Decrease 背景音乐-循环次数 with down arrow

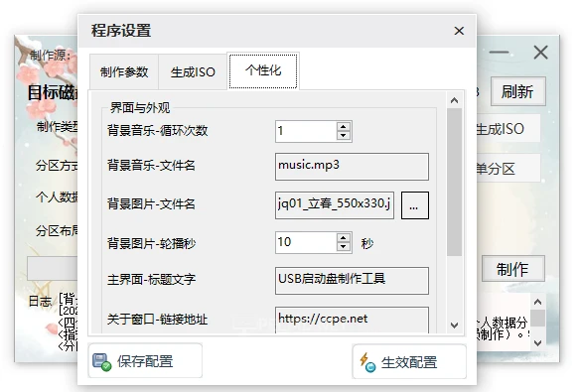[344, 136]
